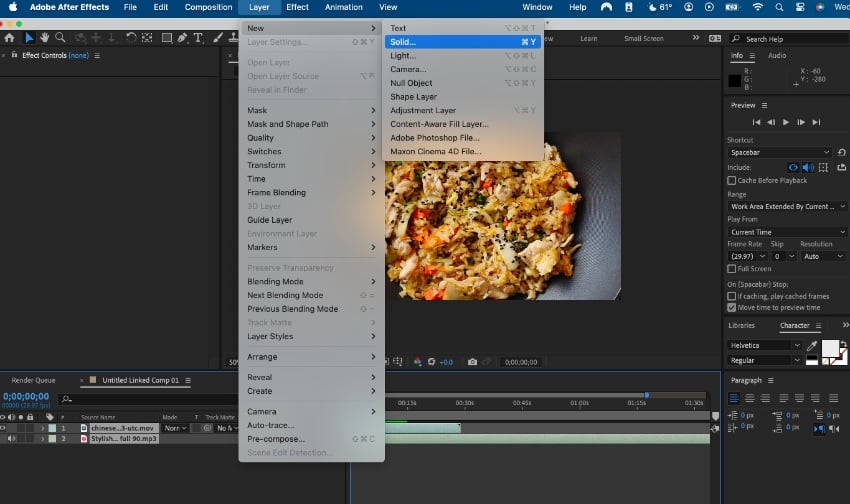Image resolution: width=850 pixels, height=504 pixels.
Task: Select the Brush tool
Action: (x=217, y=37)
